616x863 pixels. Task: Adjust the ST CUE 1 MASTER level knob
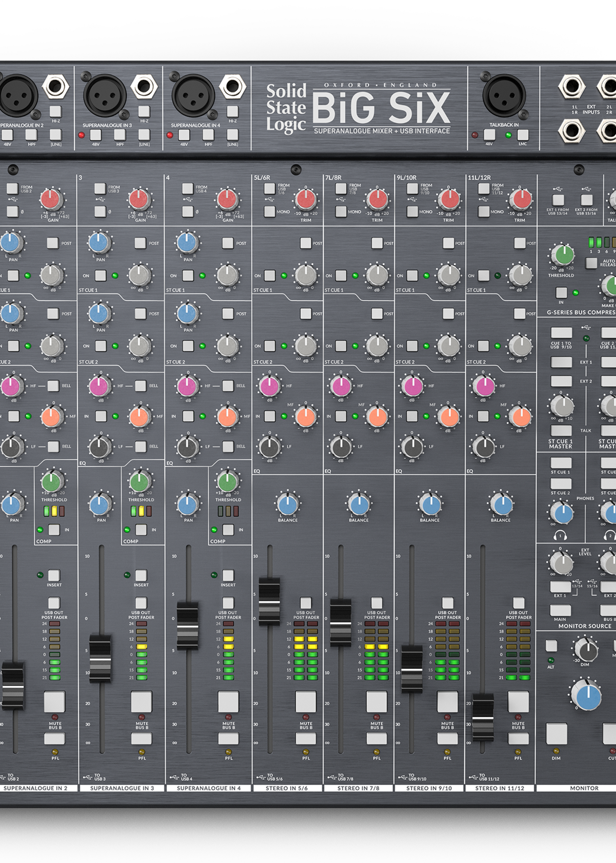point(562,406)
